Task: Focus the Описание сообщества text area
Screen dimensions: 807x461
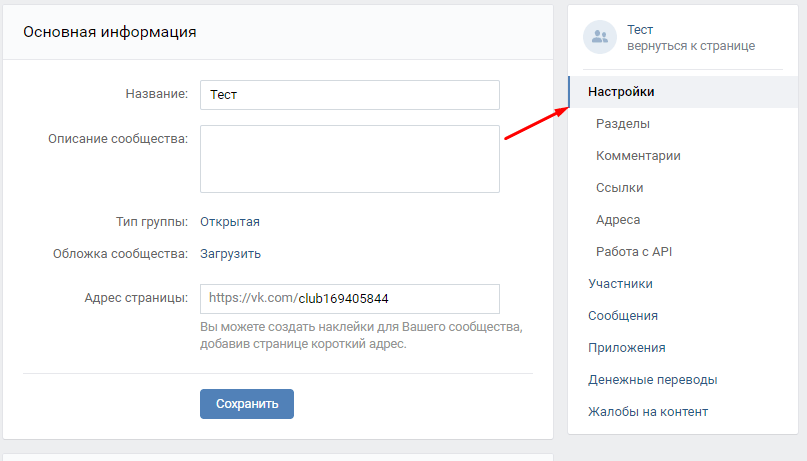Action: [x=349, y=158]
